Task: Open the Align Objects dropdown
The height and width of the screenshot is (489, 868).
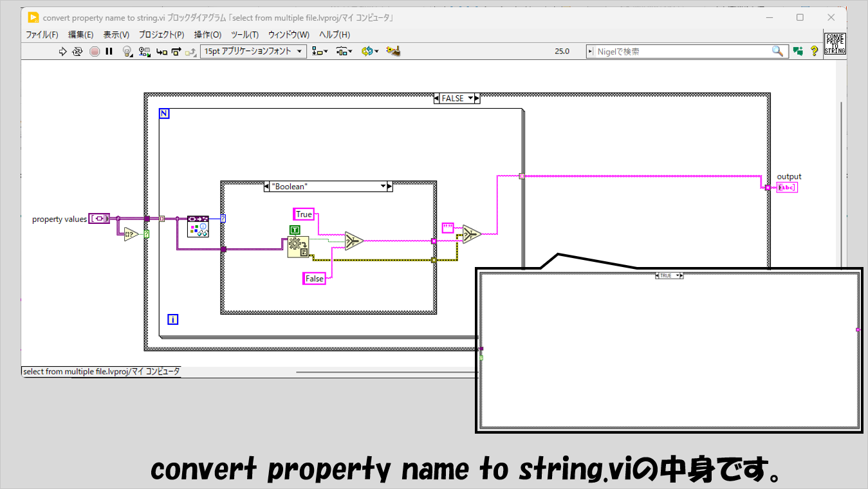Action: pyautogui.click(x=319, y=51)
